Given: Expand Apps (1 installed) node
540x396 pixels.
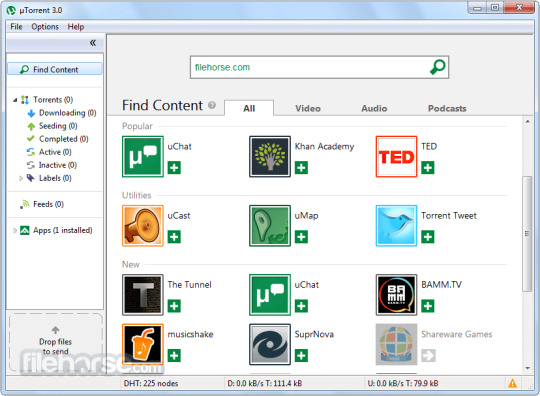Looking at the screenshot, I should pos(15,230).
